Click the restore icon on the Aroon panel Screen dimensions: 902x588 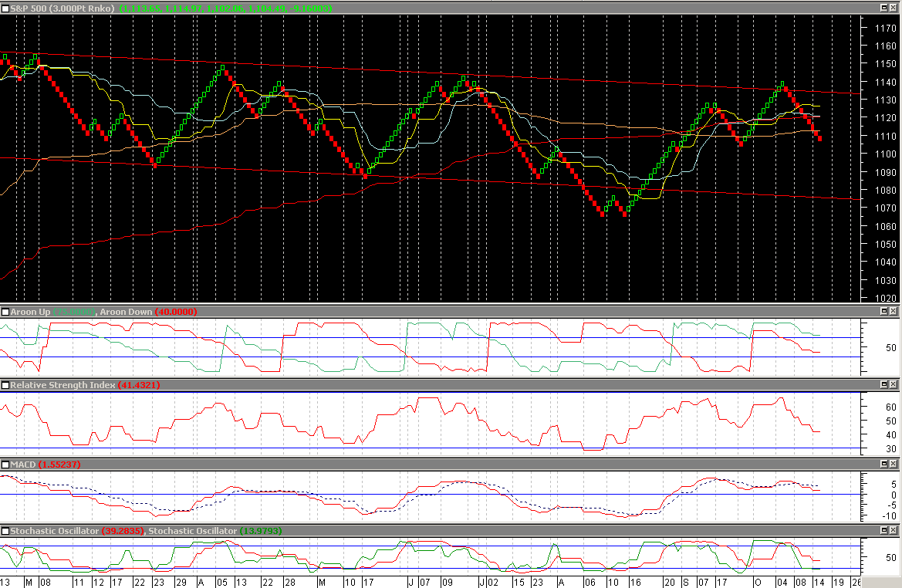(885, 311)
